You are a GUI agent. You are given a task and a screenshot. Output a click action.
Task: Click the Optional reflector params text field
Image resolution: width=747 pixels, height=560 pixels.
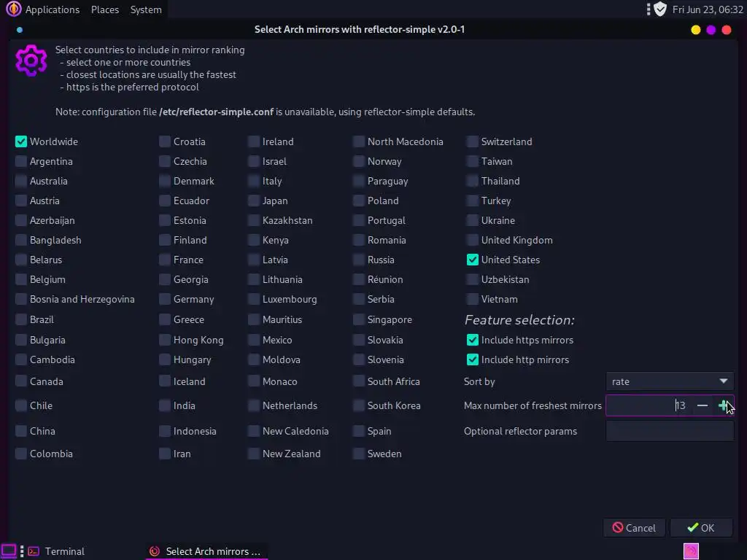click(670, 431)
